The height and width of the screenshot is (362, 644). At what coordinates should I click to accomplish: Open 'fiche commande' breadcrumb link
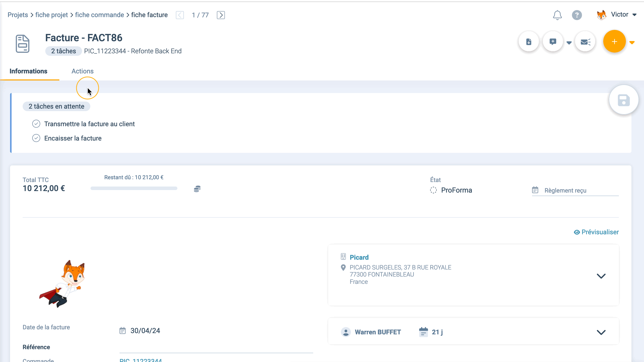pos(99,15)
